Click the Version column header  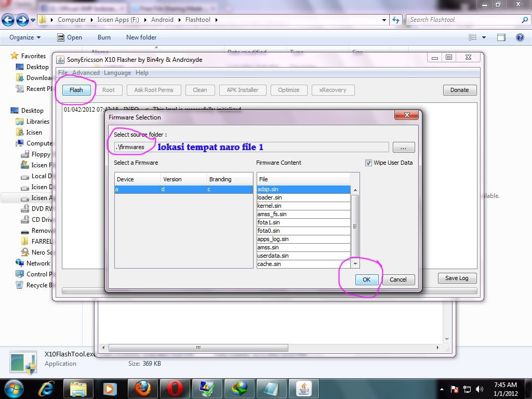point(183,179)
